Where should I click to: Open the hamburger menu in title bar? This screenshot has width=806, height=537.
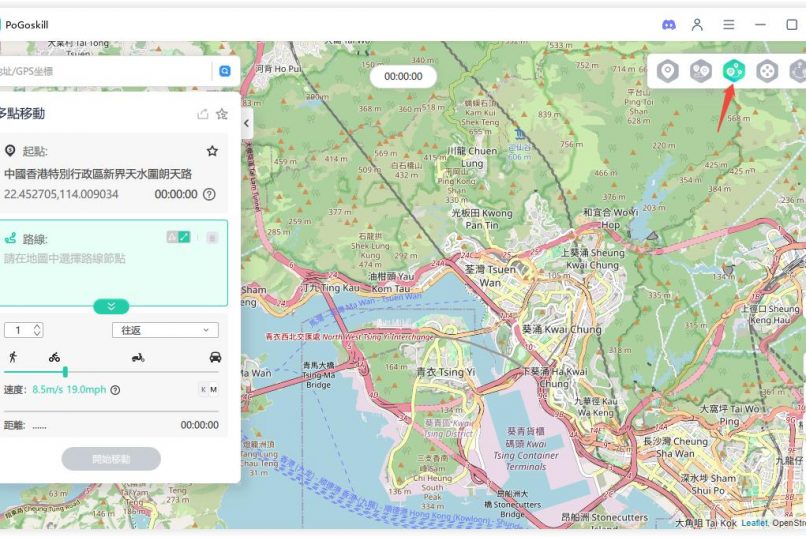(x=729, y=25)
